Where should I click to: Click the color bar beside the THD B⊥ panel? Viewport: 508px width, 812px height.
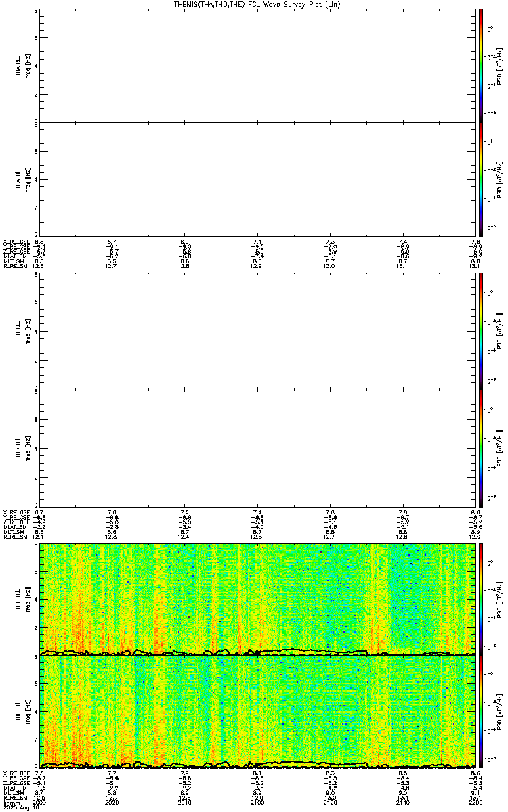pos(481,331)
